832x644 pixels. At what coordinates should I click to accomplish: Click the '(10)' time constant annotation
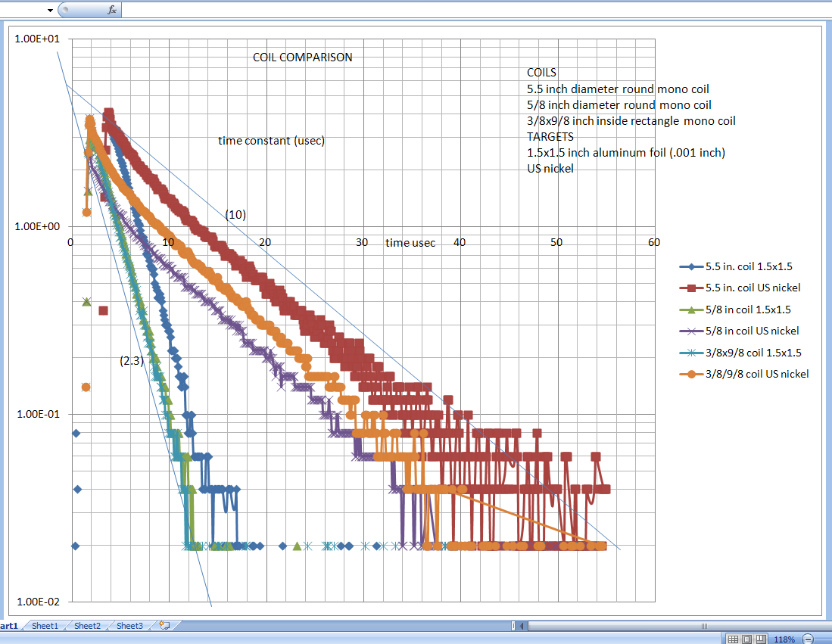tap(235, 214)
